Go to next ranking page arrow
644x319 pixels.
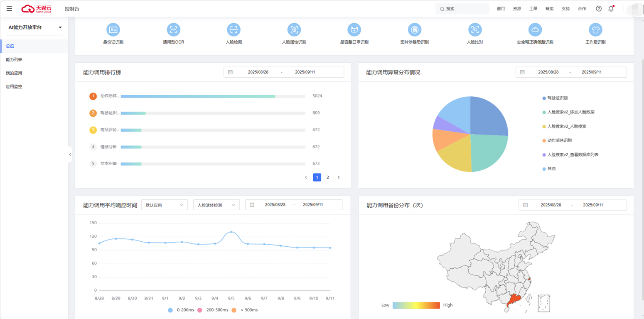point(339,177)
